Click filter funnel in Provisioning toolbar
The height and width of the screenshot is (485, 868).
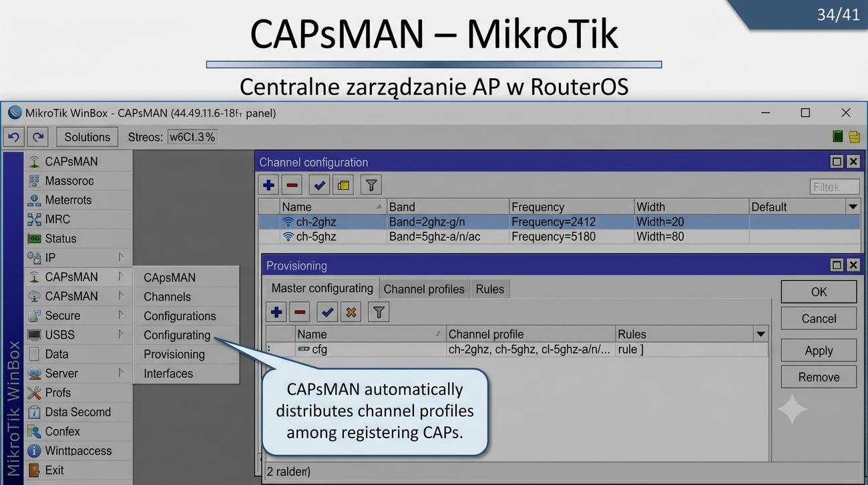(x=379, y=311)
